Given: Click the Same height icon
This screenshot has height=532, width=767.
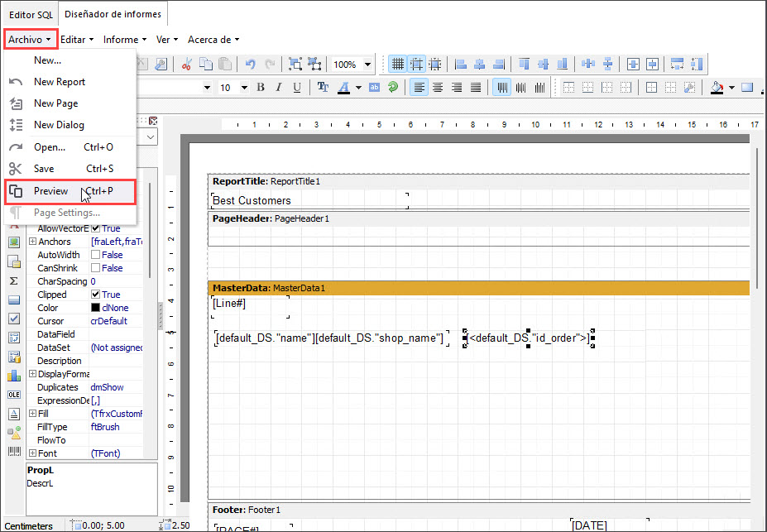Looking at the screenshot, I should [x=697, y=64].
